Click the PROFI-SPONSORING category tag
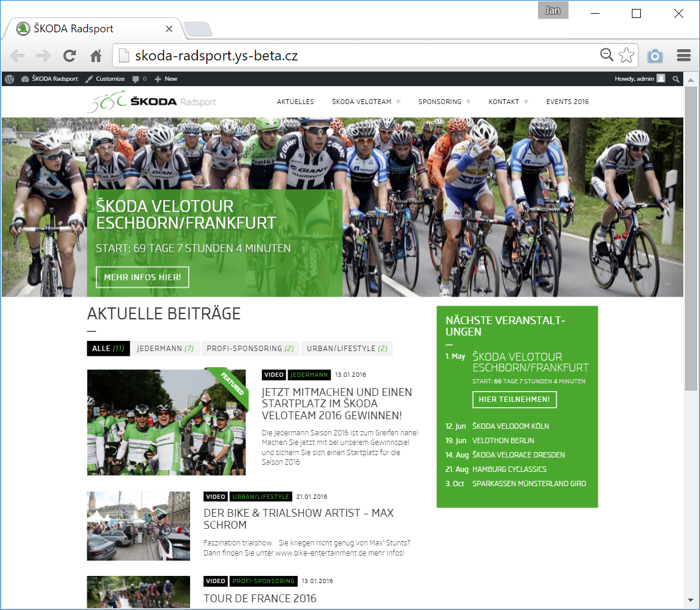 click(264, 581)
